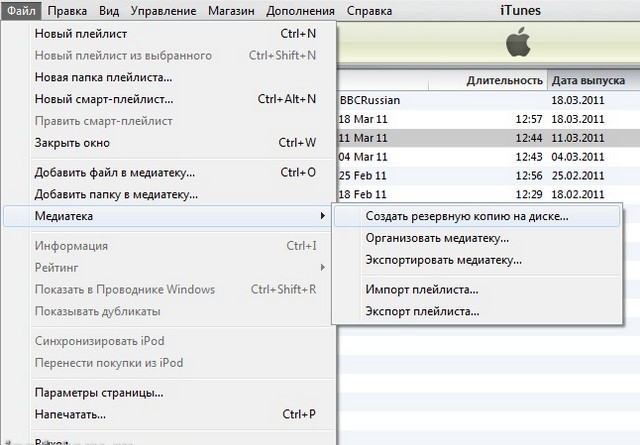Choose Новая папка плейлиста menu item

[176, 77]
